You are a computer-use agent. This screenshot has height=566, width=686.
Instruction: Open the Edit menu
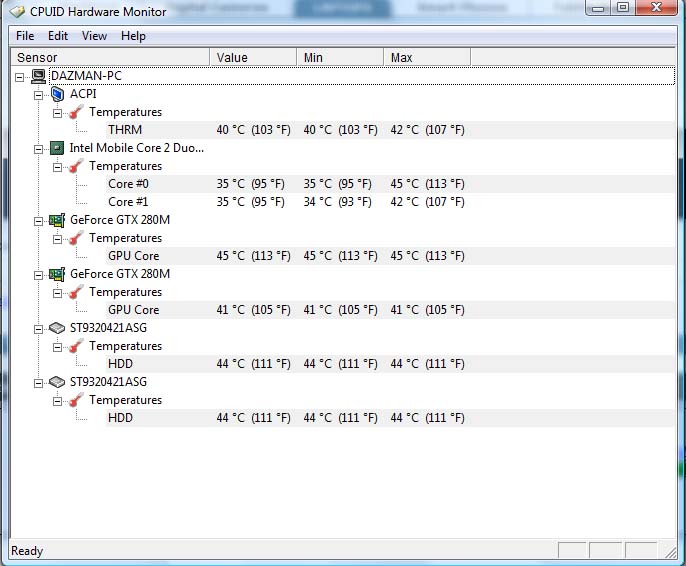(58, 36)
